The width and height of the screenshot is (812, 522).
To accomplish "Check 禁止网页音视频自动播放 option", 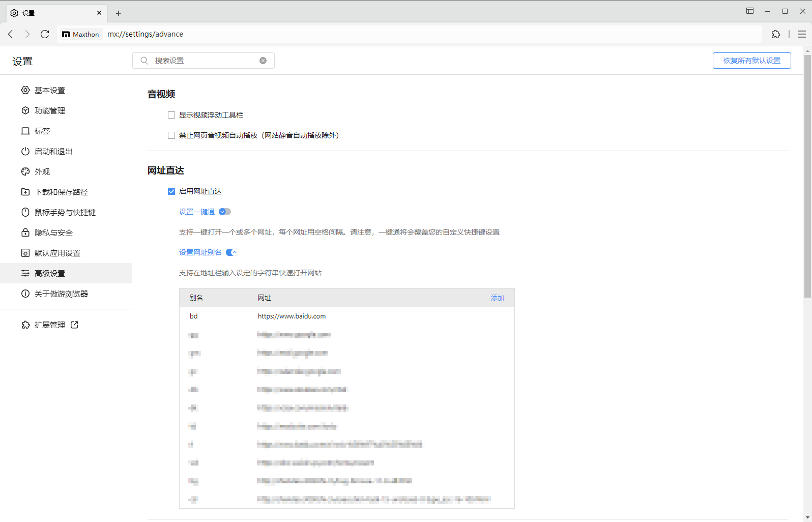I will pyautogui.click(x=171, y=135).
